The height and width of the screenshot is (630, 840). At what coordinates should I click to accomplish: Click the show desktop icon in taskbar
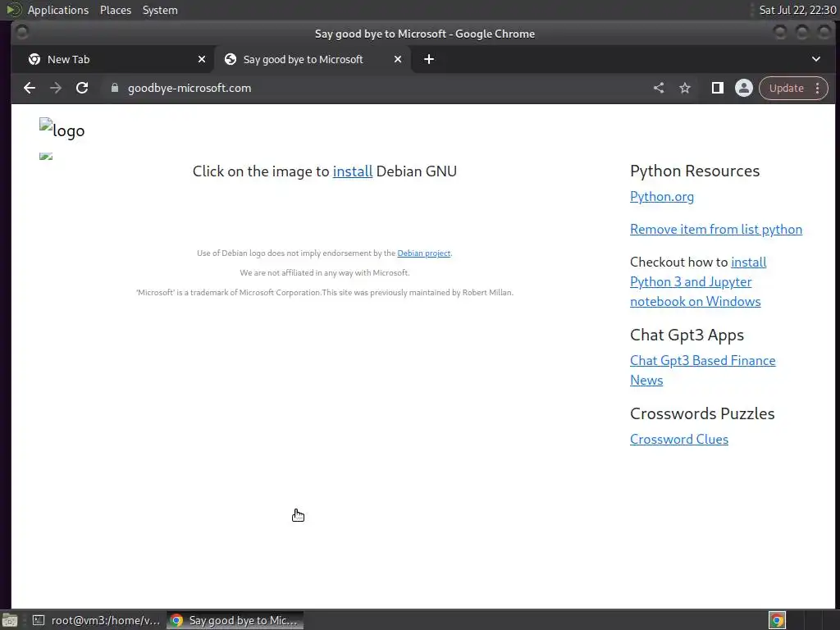pyautogui.click(x=10, y=620)
